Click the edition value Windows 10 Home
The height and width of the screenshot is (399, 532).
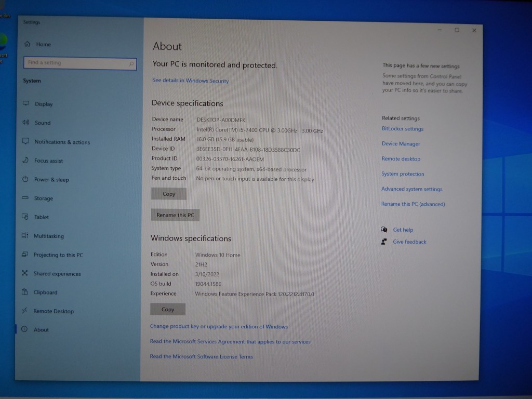pos(218,255)
